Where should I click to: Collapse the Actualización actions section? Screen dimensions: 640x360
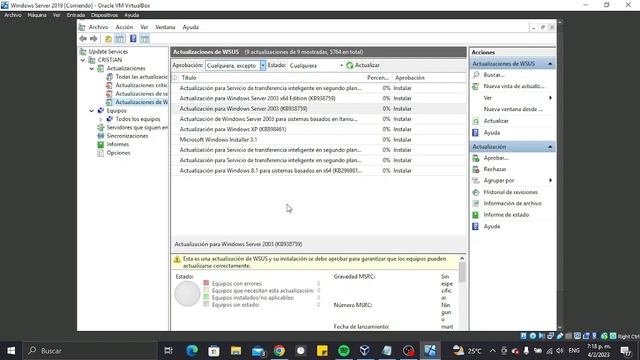pos(550,147)
